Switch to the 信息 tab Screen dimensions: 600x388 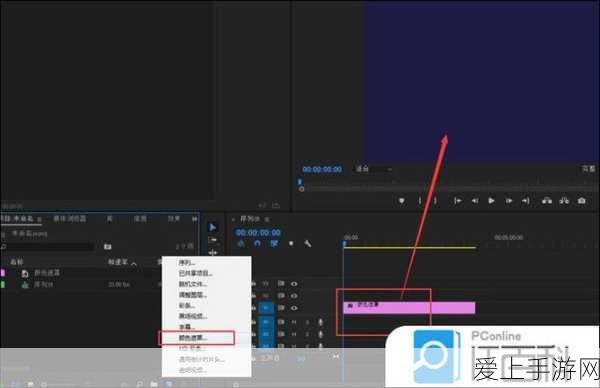(140, 219)
